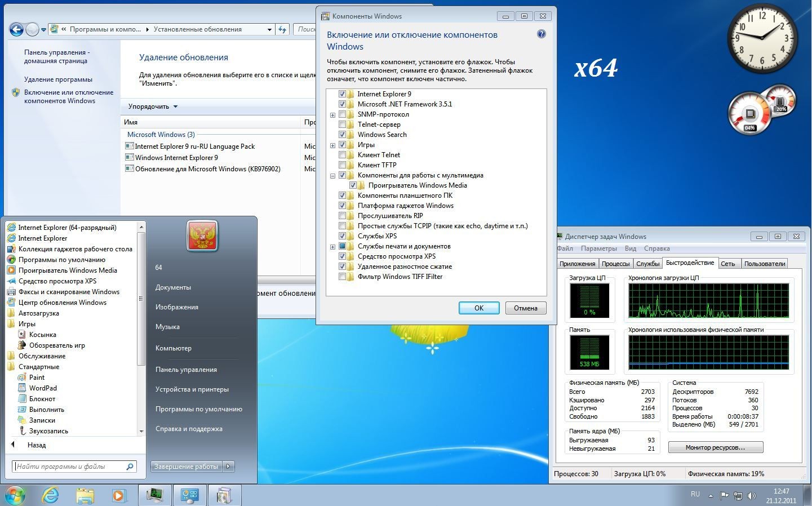Switch to the Сеть tab

pyautogui.click(x=728, y=264)
